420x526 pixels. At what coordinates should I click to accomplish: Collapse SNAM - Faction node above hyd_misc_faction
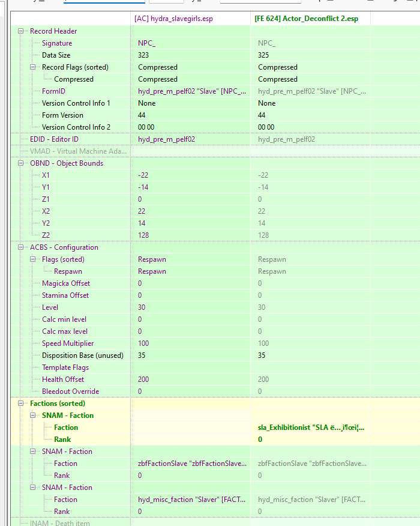[33, 488]
